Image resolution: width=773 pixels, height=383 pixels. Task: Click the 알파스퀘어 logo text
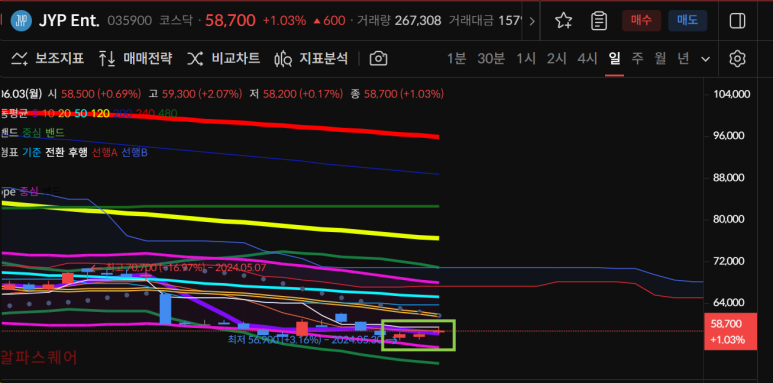point(39,357)
